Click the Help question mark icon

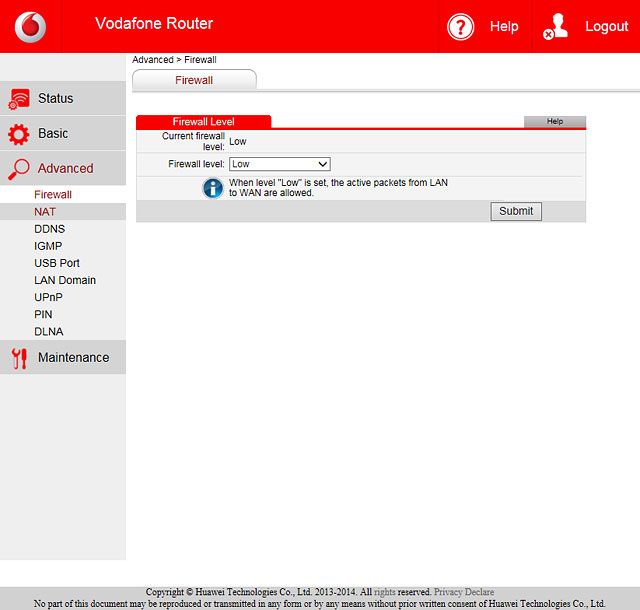pos(460,27)
